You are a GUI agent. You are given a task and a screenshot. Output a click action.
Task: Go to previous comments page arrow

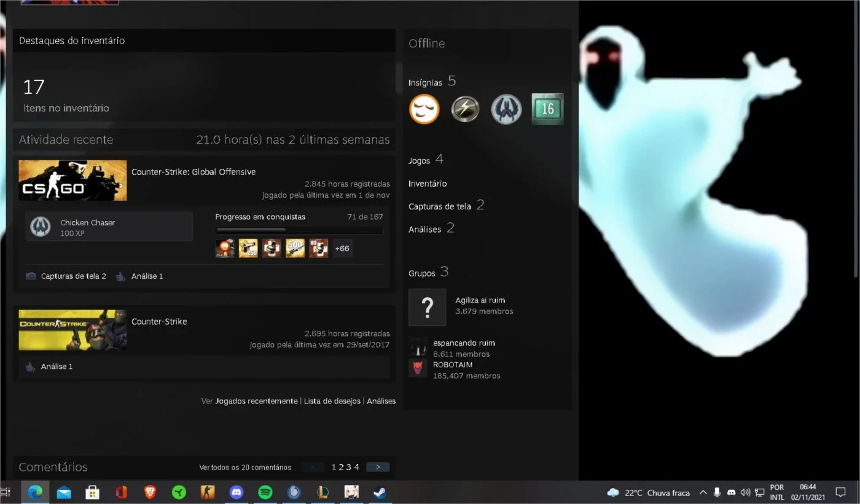(313, 467)
